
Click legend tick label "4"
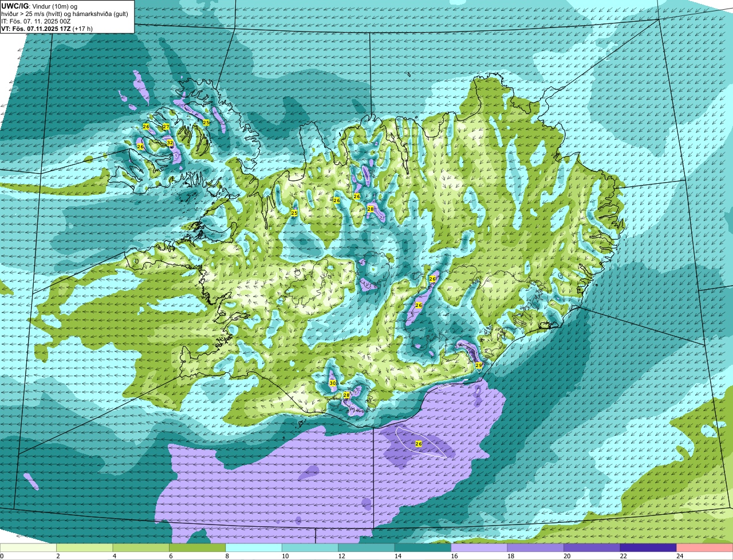point(113,556)
